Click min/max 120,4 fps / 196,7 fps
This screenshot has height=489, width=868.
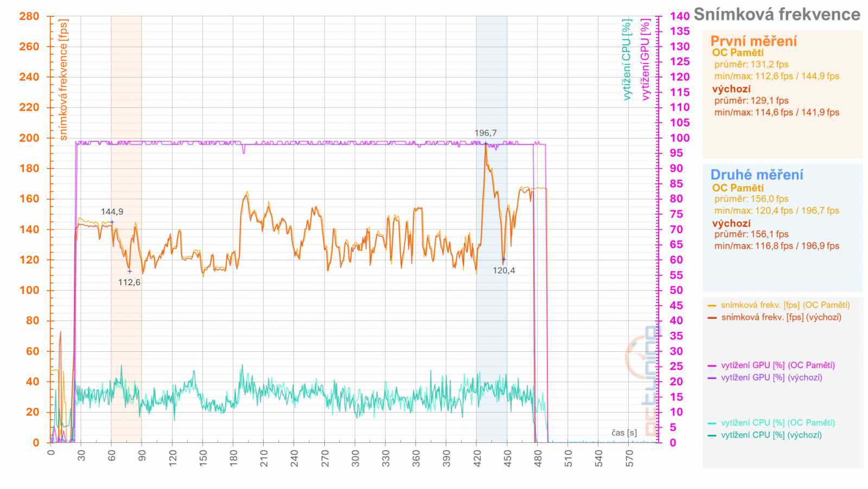click(x=777, y=211)
